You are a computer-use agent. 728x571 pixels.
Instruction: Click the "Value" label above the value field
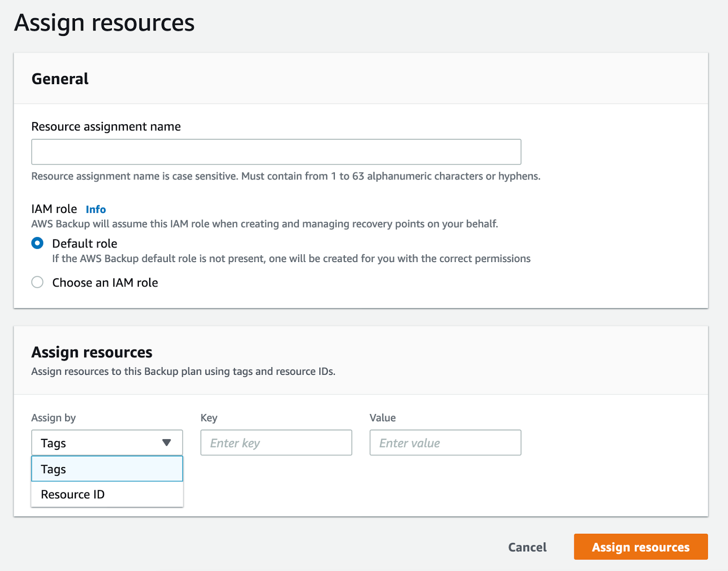pyautogui.click(x=383, y=418)
